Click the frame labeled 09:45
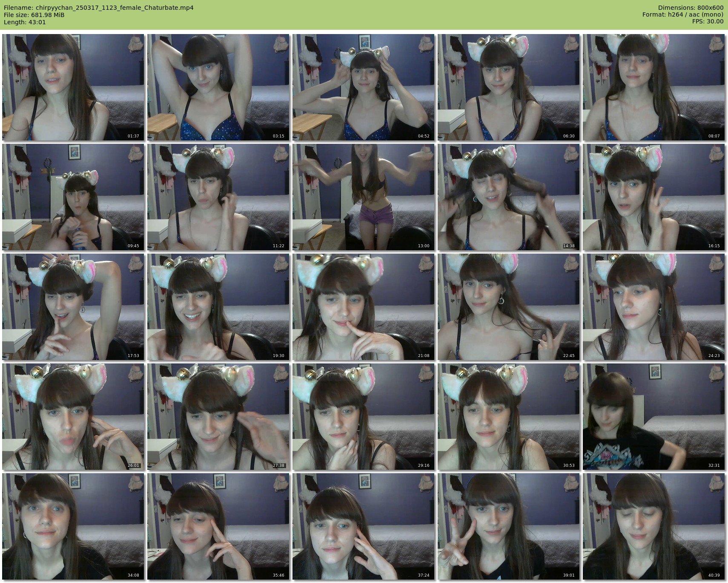The image size is (728, 583). [73, 197]
